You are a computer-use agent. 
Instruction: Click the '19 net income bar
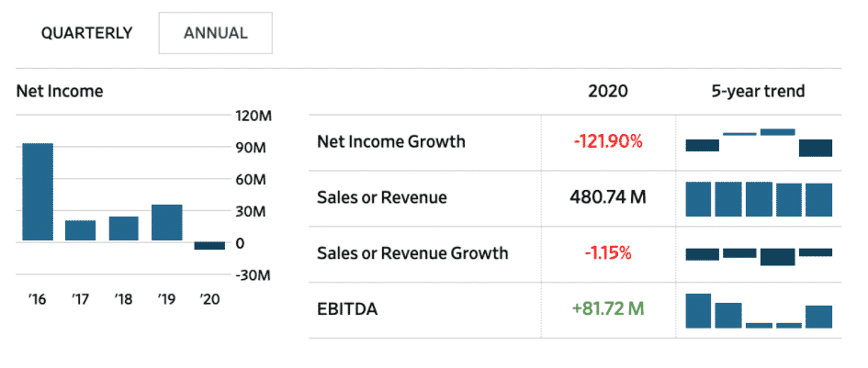click(167, 223)
